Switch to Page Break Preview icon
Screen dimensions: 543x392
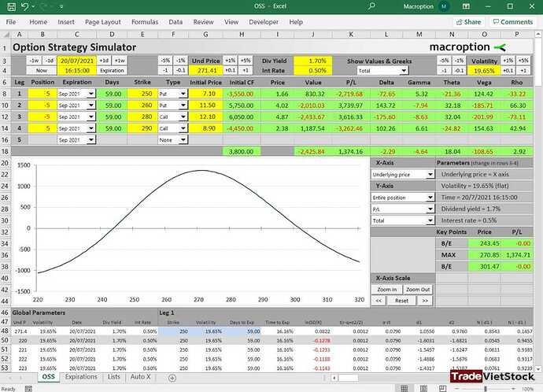(x=442, y=389)
